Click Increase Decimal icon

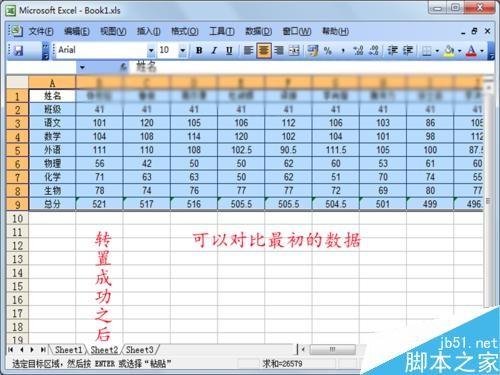358,51
